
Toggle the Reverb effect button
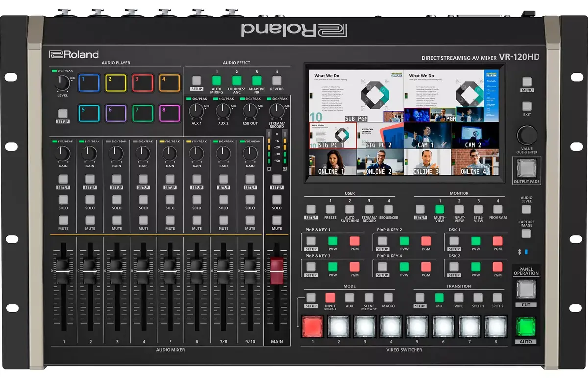(277, 81)
